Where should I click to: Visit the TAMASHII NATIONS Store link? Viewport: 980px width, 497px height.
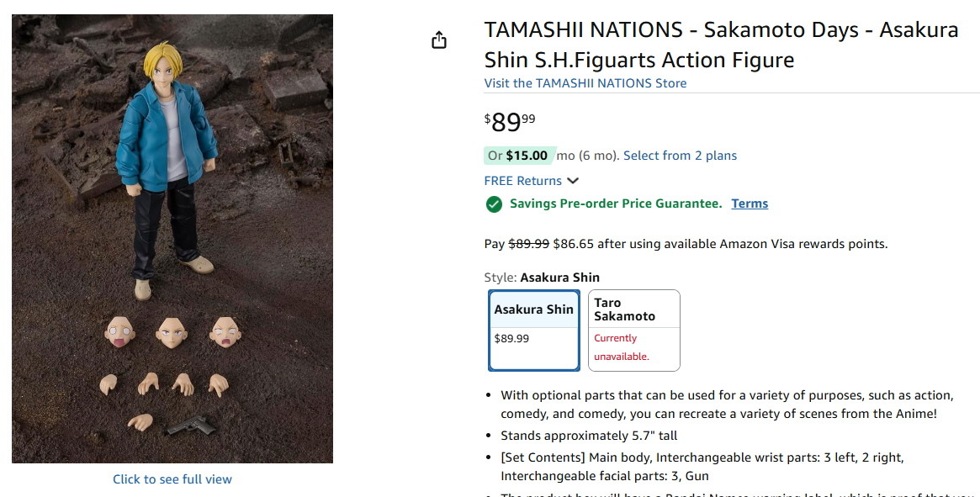pyautogui.click(x=585, y=83)
